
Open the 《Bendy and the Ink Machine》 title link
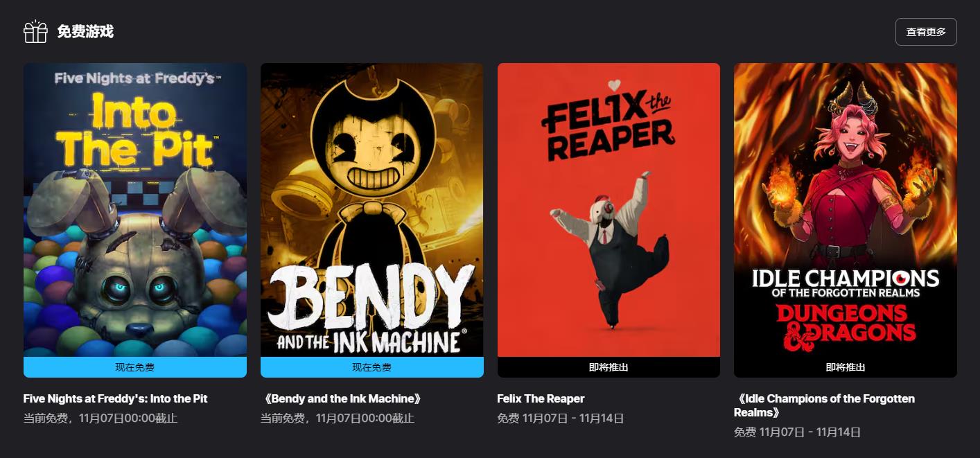341,398
